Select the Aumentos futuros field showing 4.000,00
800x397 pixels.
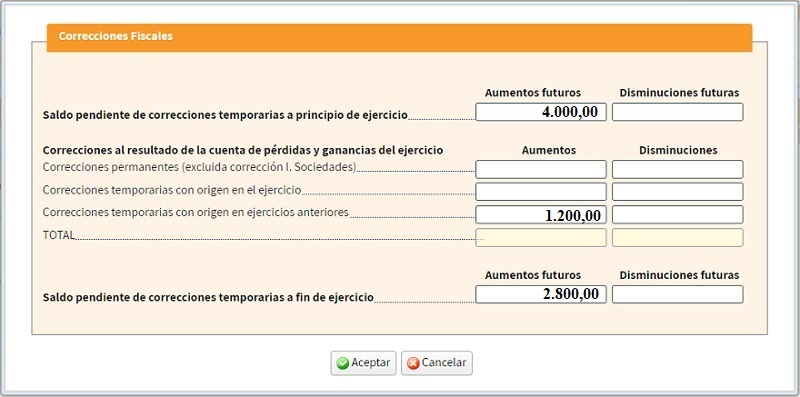(541, 112)
